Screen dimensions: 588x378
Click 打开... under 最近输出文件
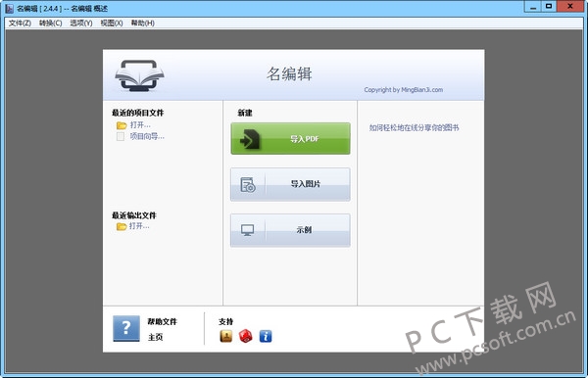tap(139, 226)
